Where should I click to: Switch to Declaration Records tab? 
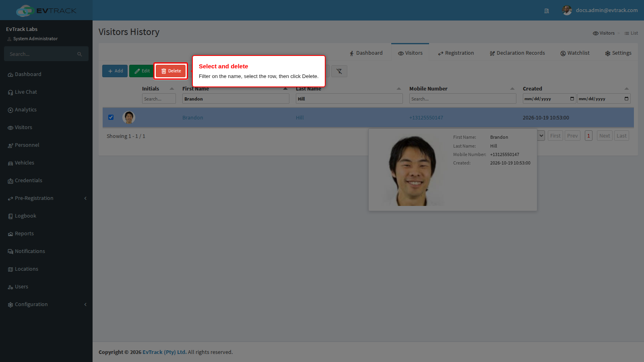pos(517,53)
